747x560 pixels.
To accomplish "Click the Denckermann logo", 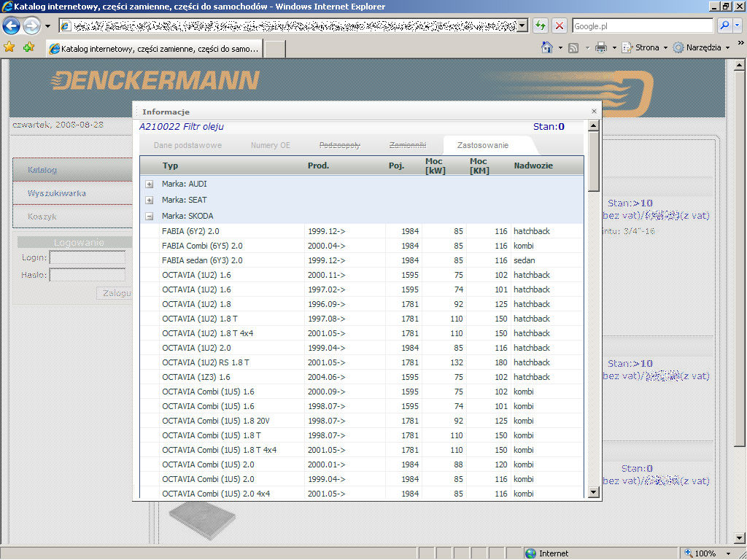I will pyautogui.click(x=155, y=80).
